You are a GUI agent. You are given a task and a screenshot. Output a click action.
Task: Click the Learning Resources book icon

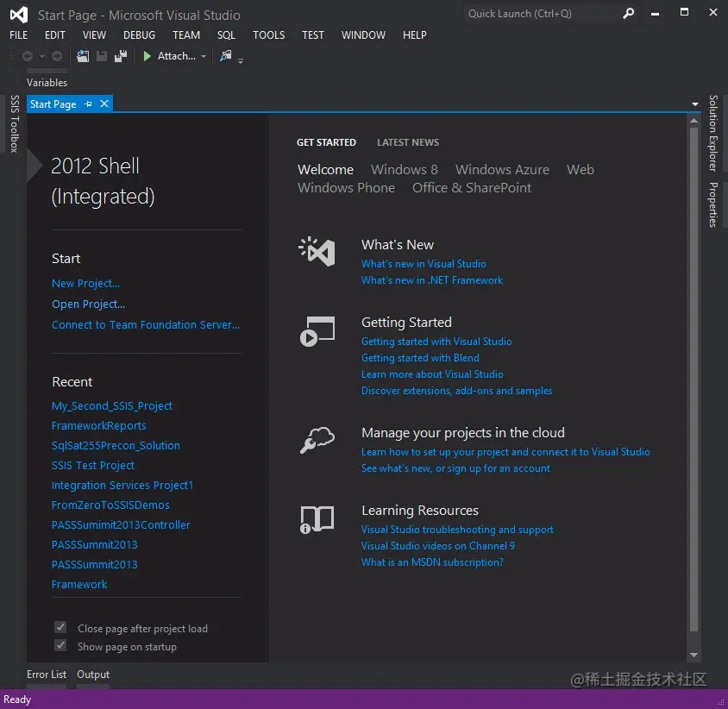pyautogui.click(x=317, y=519)
